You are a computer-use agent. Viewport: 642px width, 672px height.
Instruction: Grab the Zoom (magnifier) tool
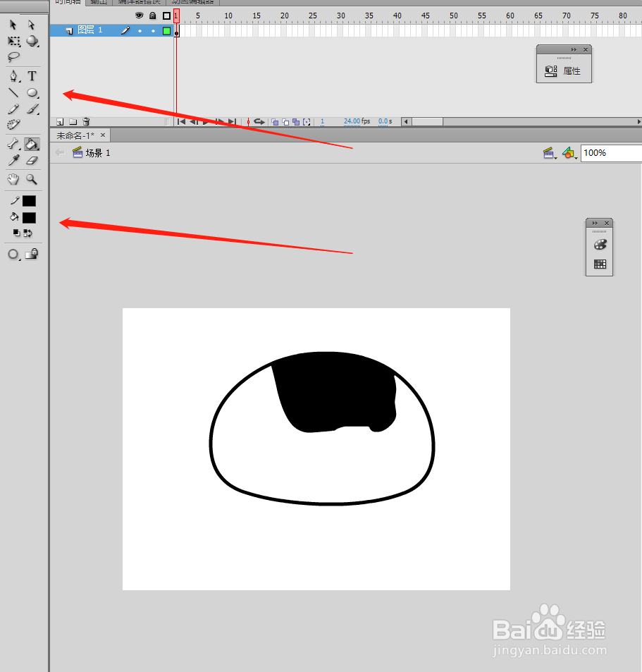[x=32, y=179]
